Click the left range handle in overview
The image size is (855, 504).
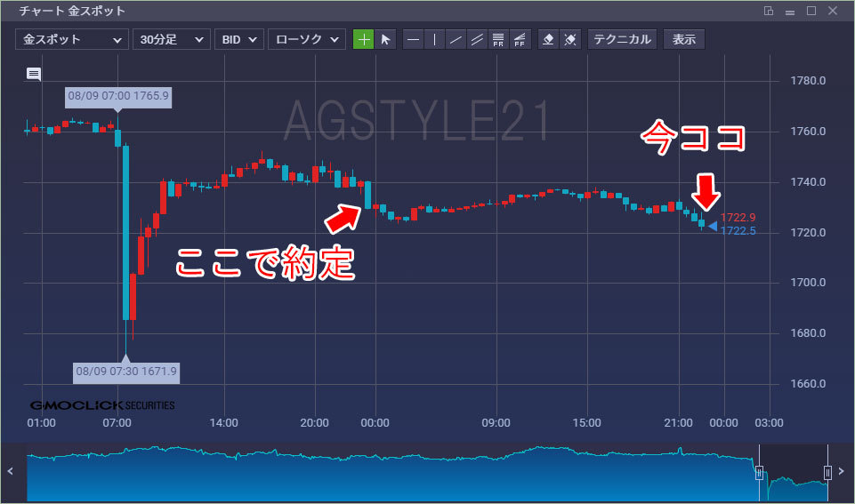click(759, 473)
